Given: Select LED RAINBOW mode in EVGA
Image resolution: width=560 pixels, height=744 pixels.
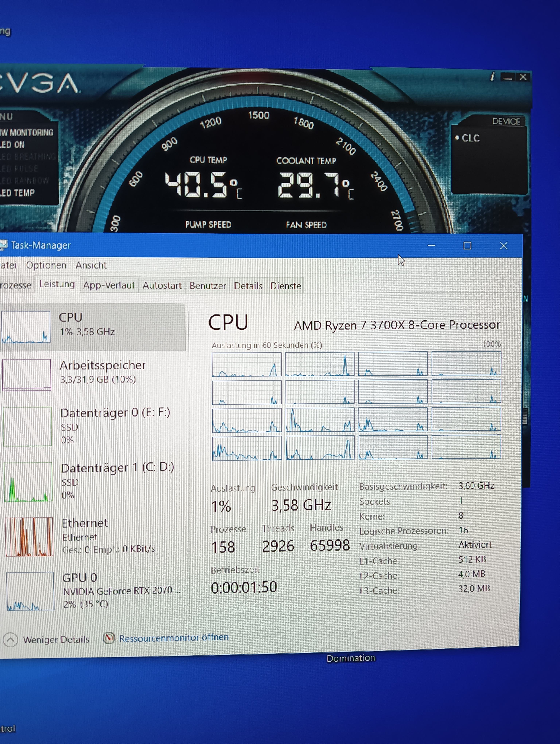Looking at the screenshot, I should click(x=25, y=181).
